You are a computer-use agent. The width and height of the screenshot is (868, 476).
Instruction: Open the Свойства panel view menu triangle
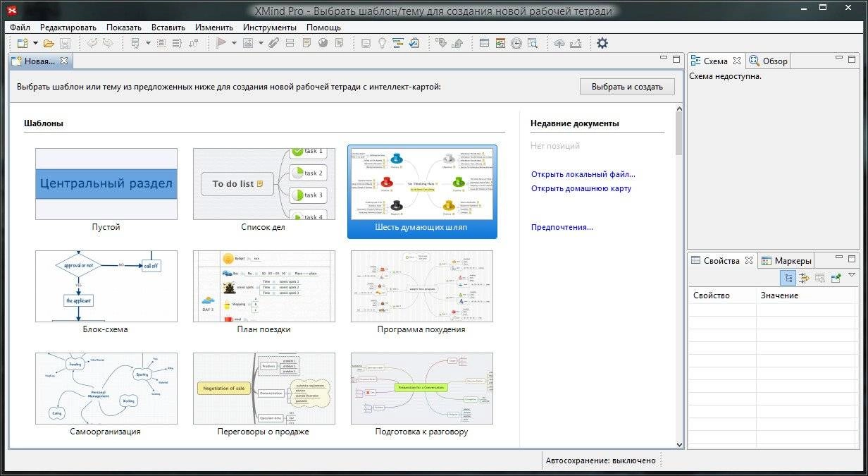851,275
